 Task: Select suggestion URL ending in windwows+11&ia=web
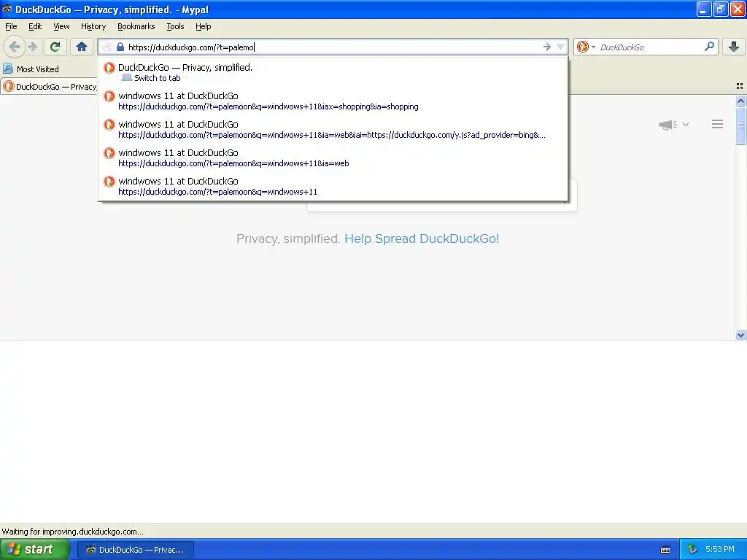point(333,158)
